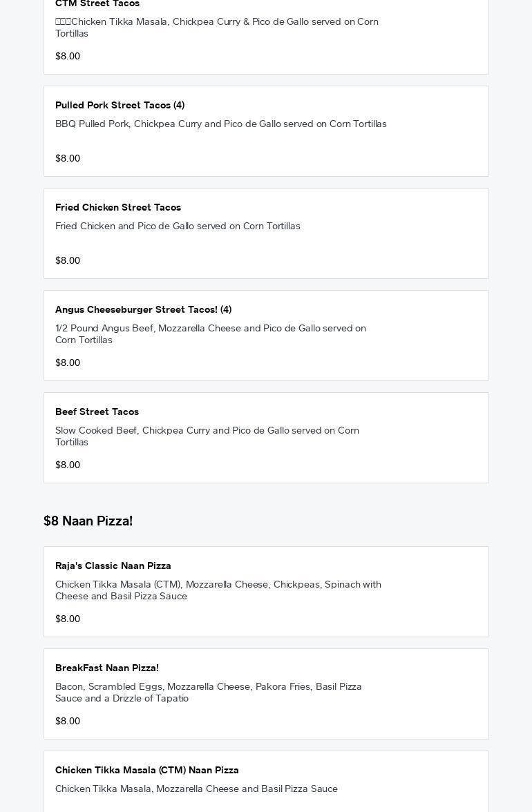The height and width of the screenshot is (812, 532).
Task: Click the $8.00 price of Fried Chicken tacos
Action: (x=68, y=261)
